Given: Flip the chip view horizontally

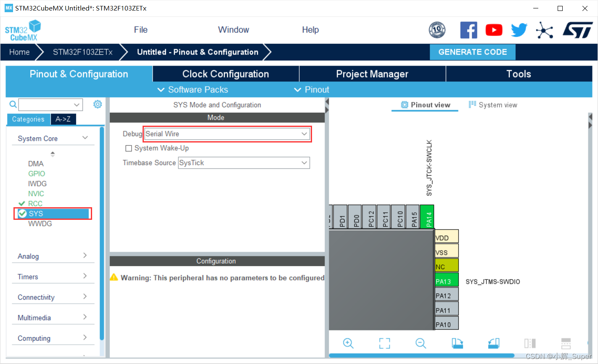Looking at the screenshot, I should click(x=530, y=343).
